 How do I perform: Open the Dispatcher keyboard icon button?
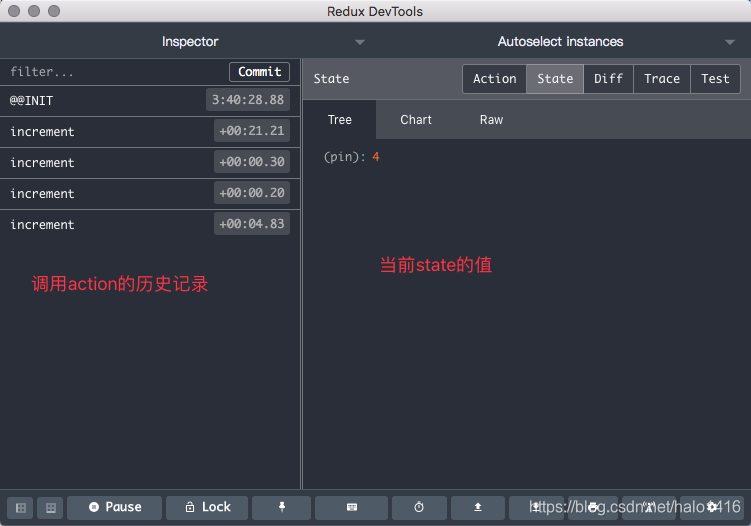pyautogui.click(x=352, y=507)
